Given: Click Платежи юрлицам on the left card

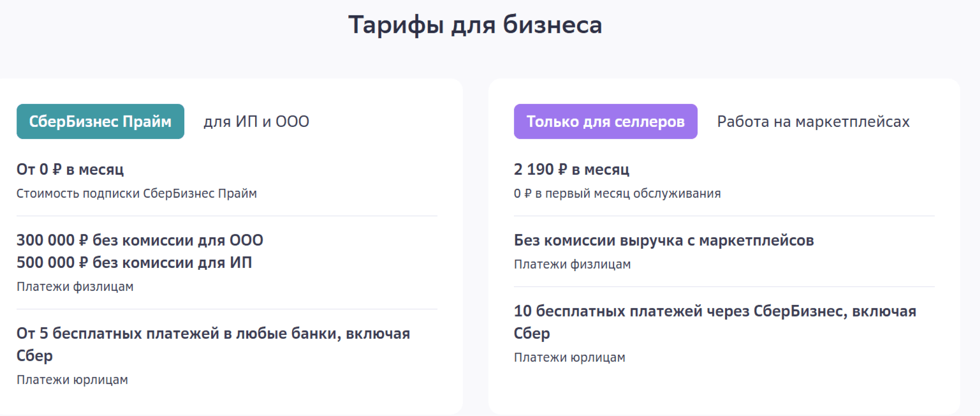Looking at the screenshot, I should click(72, 379).
